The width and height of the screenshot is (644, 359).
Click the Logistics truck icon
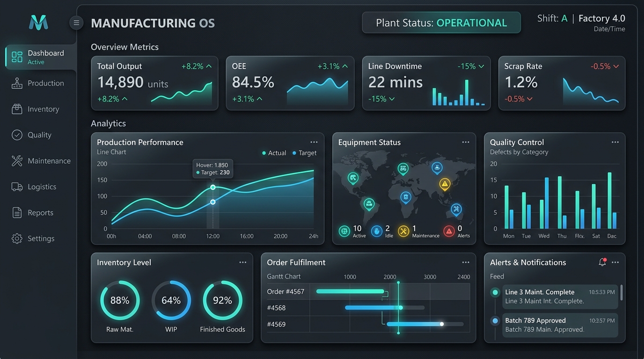point(17,187)
